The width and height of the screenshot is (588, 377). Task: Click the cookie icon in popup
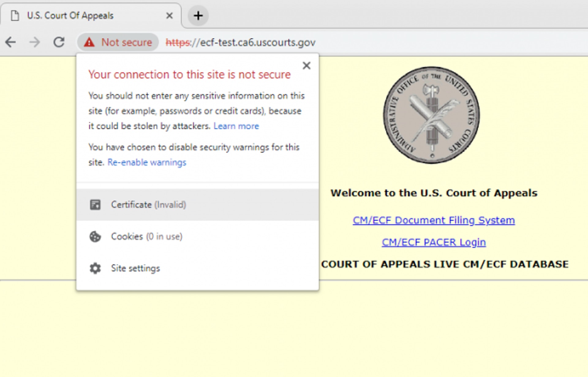coord(95,237)
